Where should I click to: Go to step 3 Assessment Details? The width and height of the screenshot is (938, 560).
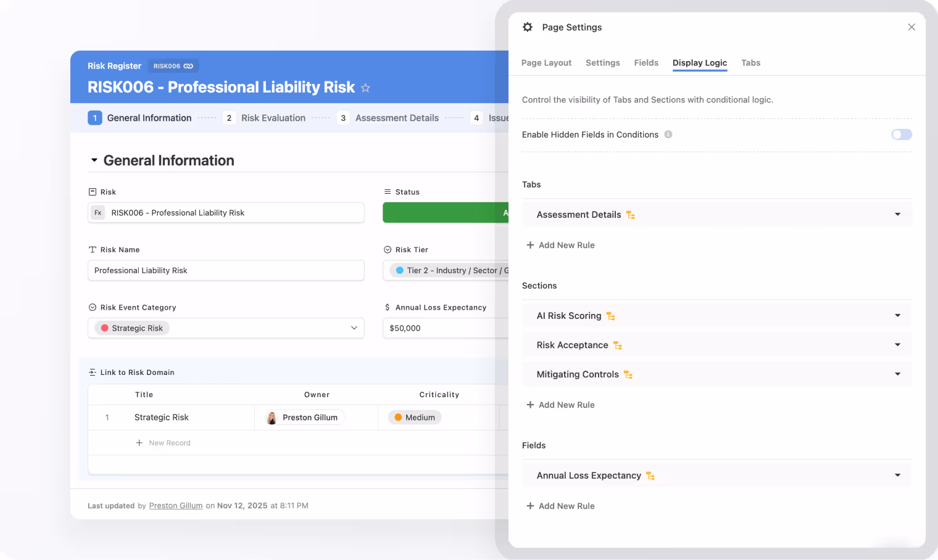388,118
